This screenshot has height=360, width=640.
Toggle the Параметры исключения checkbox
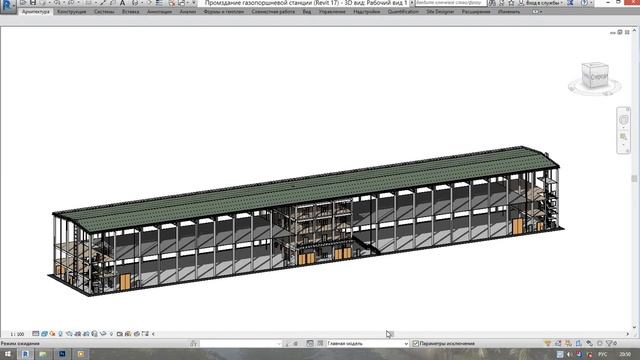(416, 344)
